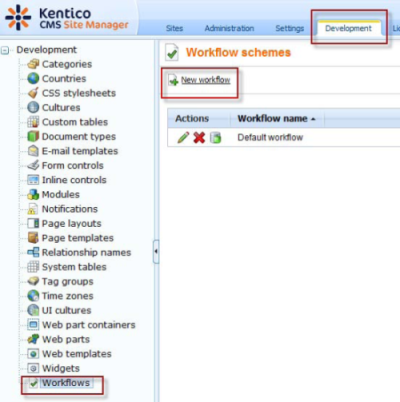Select the Development tab
Image resolution: width=400 pixels, height=402 pixels.
coord(348,28)
